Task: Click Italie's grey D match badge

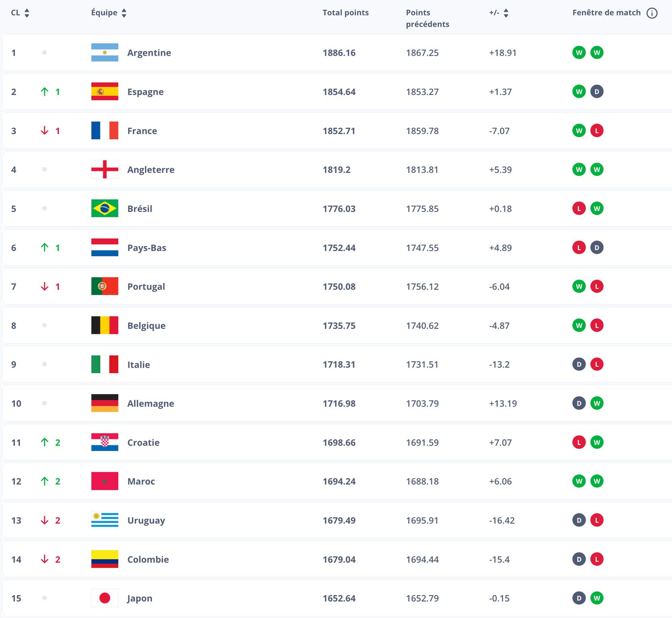Action: (x=579, y=364)
